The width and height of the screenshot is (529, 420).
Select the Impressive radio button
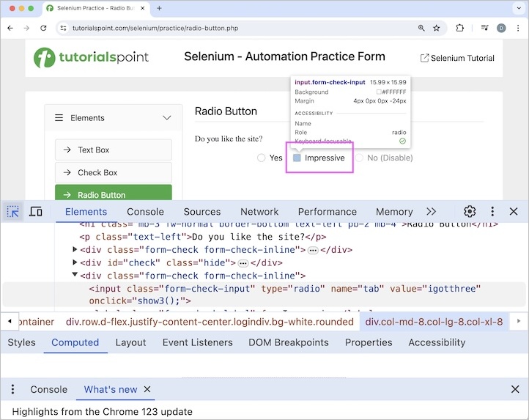(x=297, y=158)
